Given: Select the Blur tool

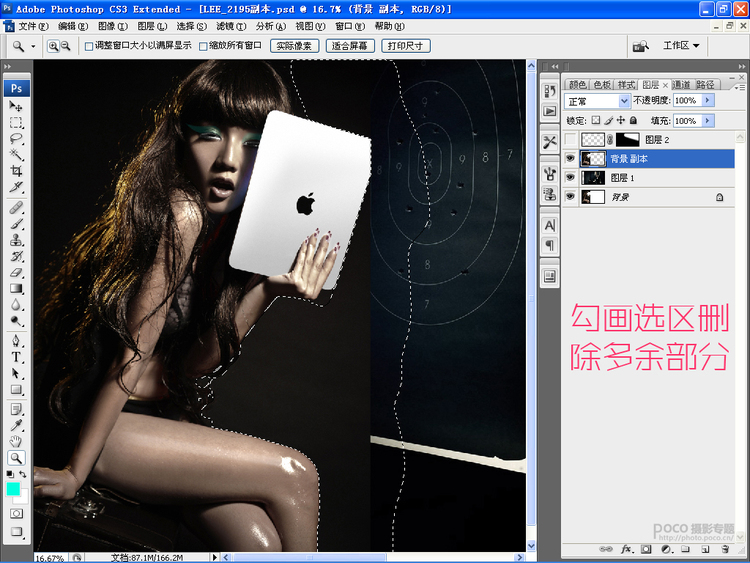Looking at the screenshot, I should tap(16, 305).
